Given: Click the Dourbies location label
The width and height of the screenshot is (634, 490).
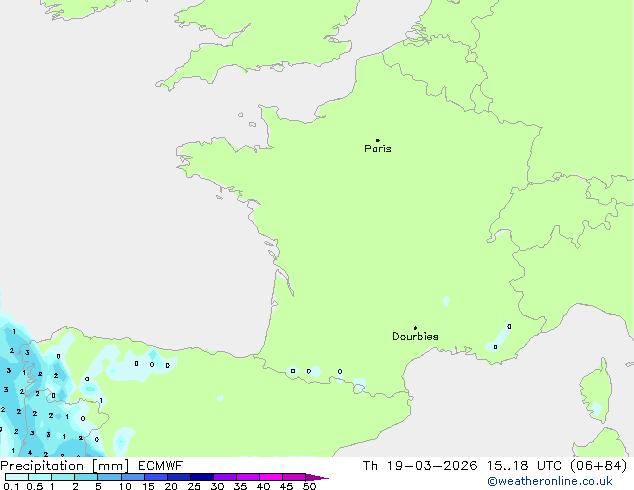Looking at the screenshot, I should click(x=415, y=336).
